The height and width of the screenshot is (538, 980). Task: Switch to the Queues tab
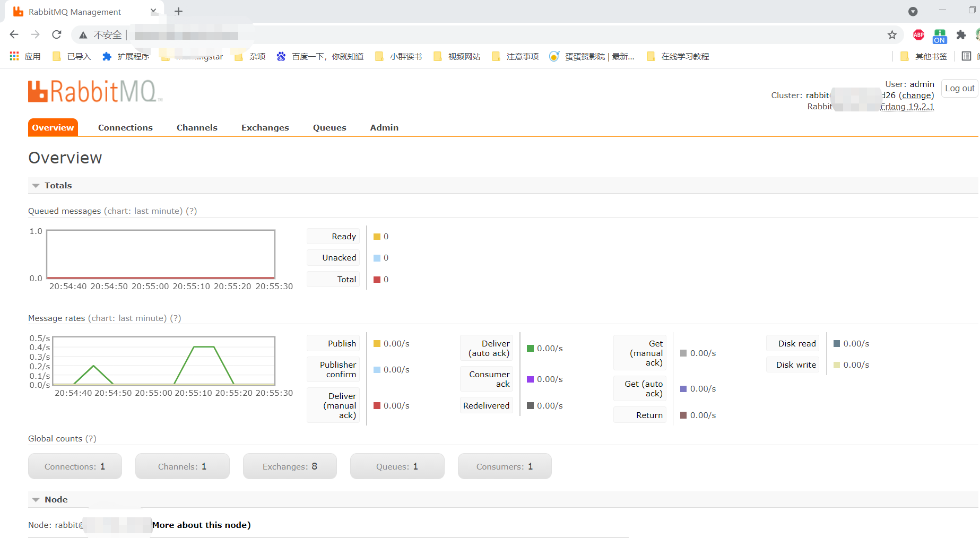click(x=329, y=127)
